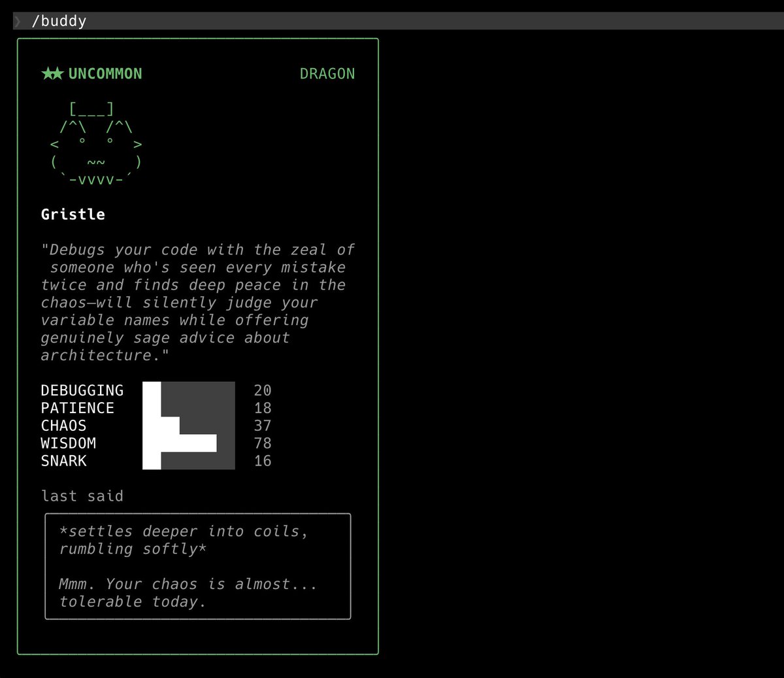Click the CHAOS value 37
The height and width of the screenshot is (678, 784).
263,426
